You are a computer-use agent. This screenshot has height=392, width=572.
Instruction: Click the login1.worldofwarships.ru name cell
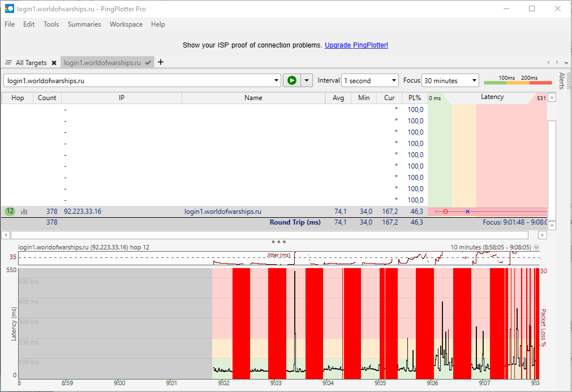223,212
